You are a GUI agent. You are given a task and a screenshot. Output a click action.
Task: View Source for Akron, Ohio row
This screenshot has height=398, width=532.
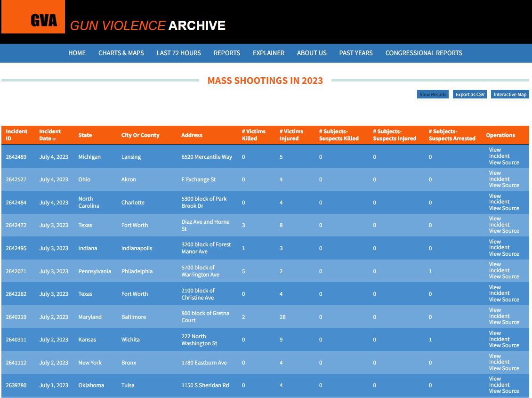coord(504,185)
